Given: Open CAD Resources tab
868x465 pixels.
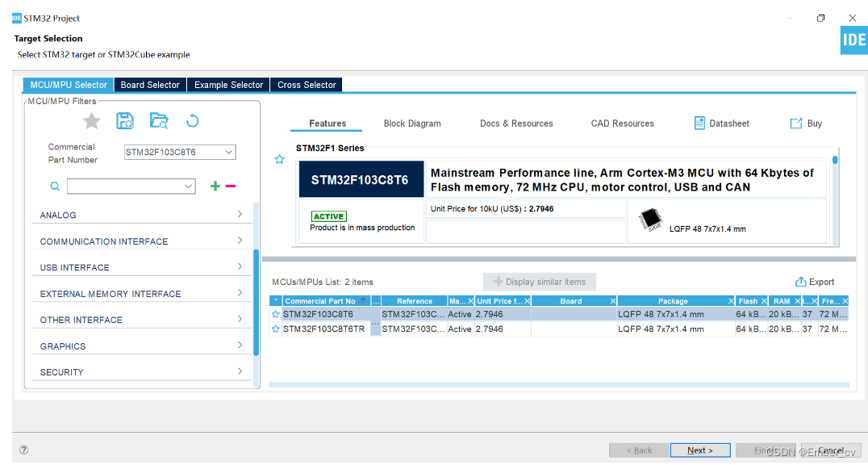Looking at the screenshot, I should [622, 123].
